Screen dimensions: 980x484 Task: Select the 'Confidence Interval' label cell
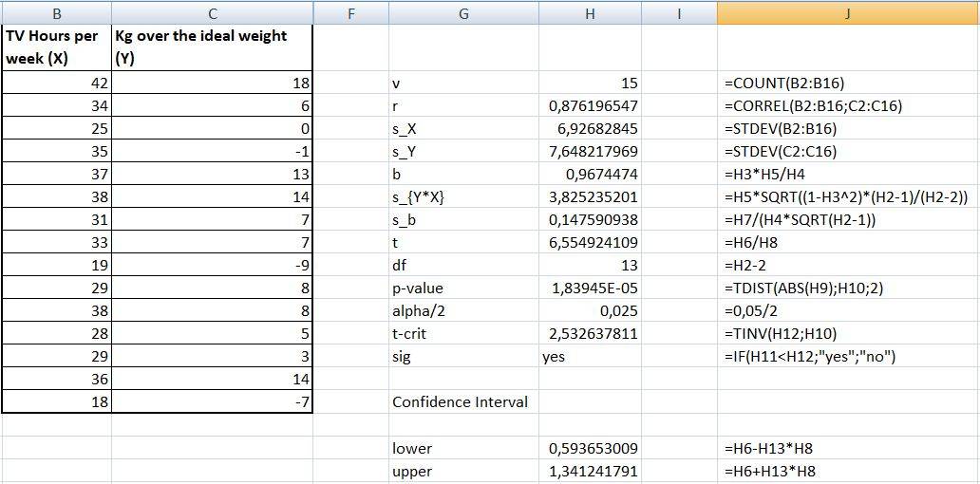point(463,402)
